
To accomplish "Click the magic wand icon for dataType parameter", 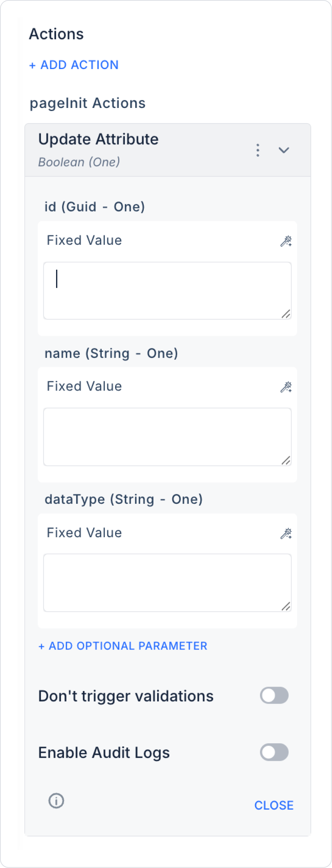I will pos(286,533).
